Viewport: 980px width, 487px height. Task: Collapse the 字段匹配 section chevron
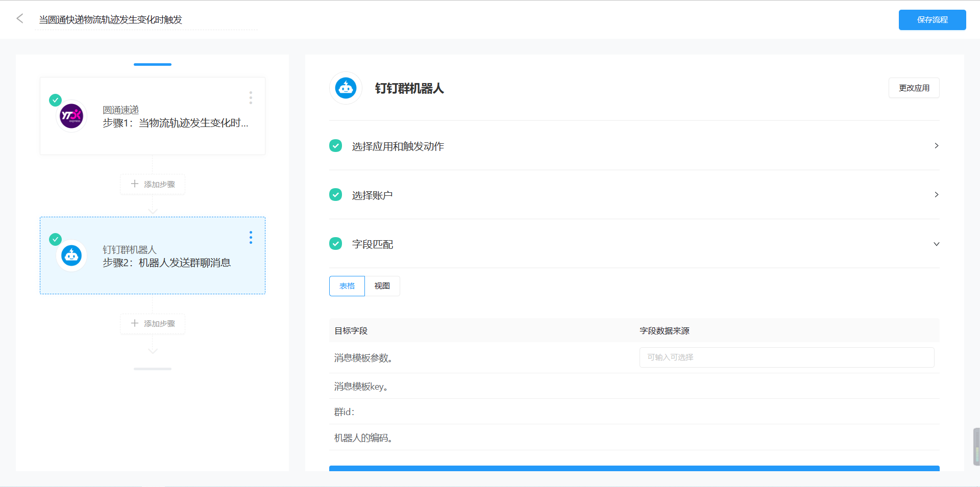pos(936,244)
